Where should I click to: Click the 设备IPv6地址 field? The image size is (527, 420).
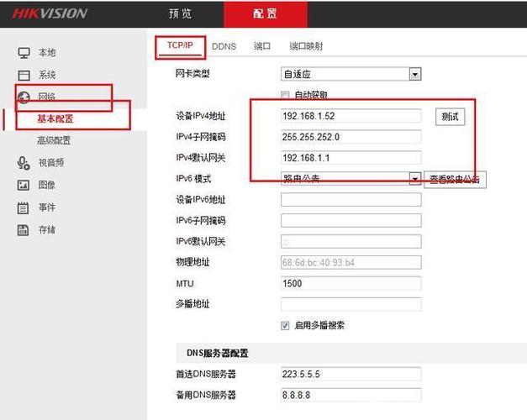pos(350,200)
